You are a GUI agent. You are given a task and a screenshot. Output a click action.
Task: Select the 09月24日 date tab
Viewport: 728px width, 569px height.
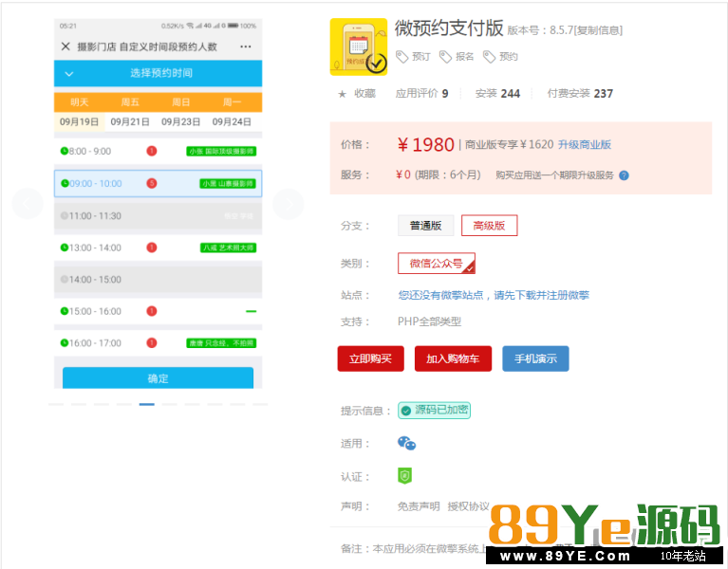232,122
